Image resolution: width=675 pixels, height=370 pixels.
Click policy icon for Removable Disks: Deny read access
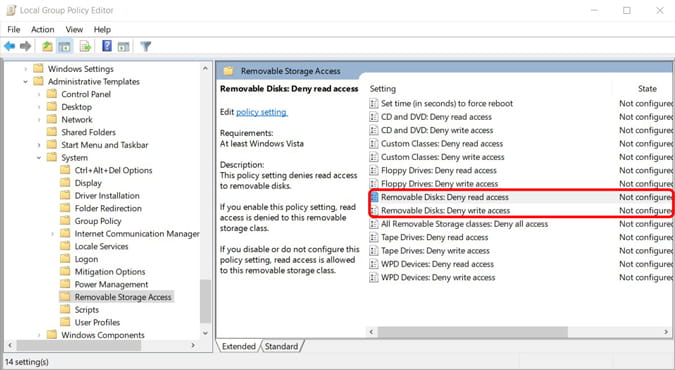tap(374, 197)
